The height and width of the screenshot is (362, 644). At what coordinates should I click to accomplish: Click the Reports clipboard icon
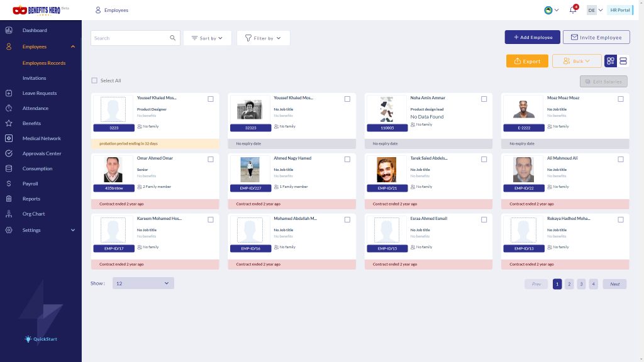click(x=9, y=199)
